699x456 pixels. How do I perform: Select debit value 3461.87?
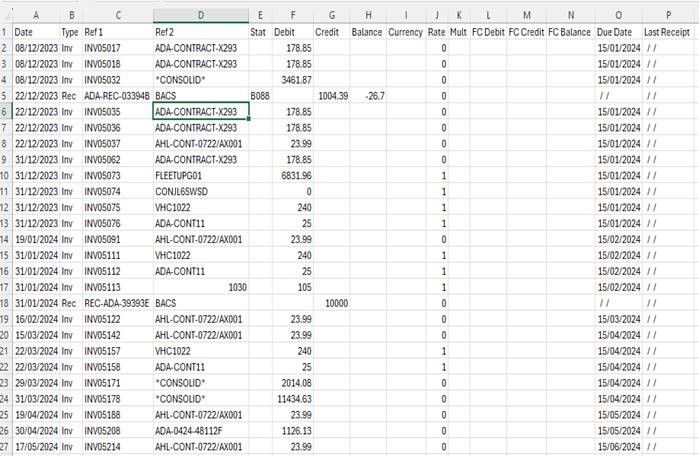(x=293, y=80)
